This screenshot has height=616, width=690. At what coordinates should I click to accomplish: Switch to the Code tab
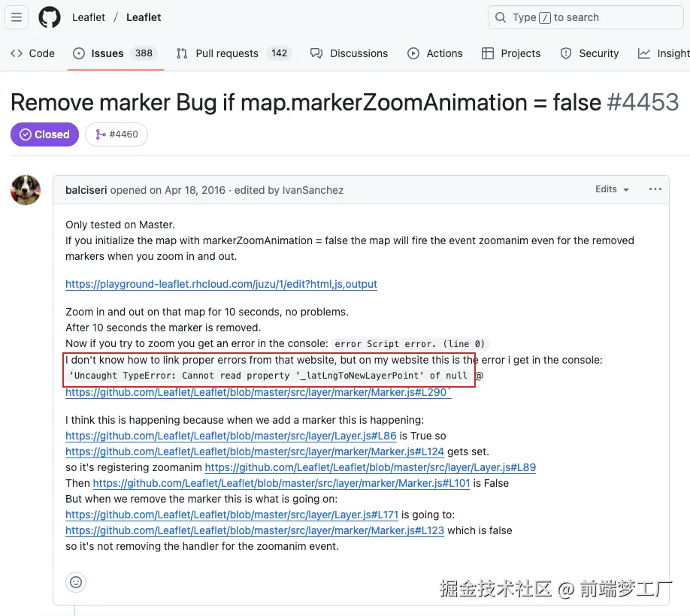[x=32, y=53]
